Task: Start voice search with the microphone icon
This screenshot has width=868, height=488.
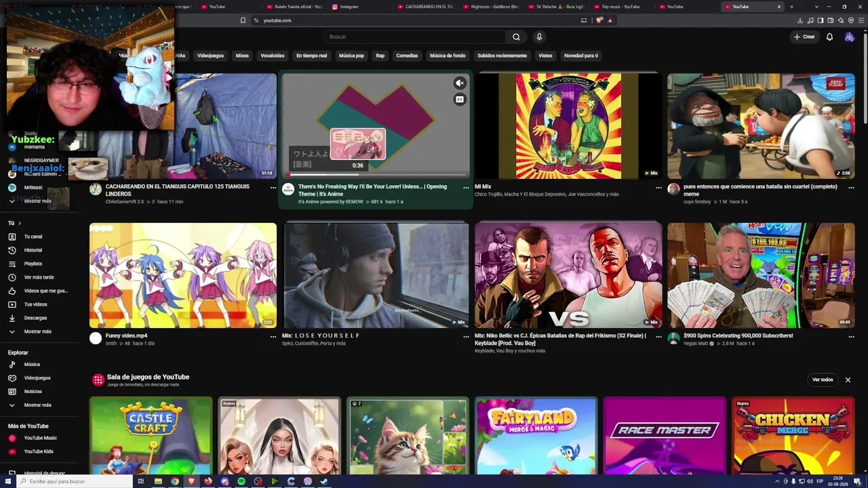Action: coord(539,37)
